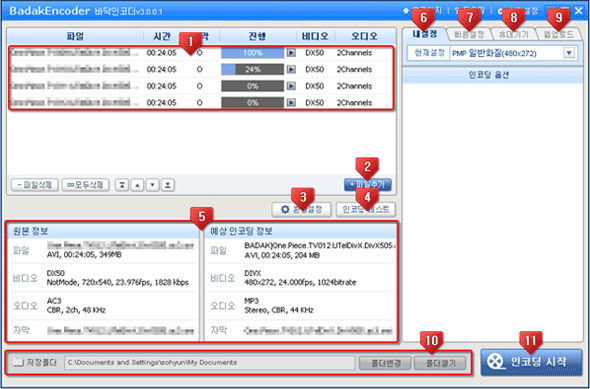Preview the file with 100% progress
The width and height of the screenshot is (590, 389).
291,53
